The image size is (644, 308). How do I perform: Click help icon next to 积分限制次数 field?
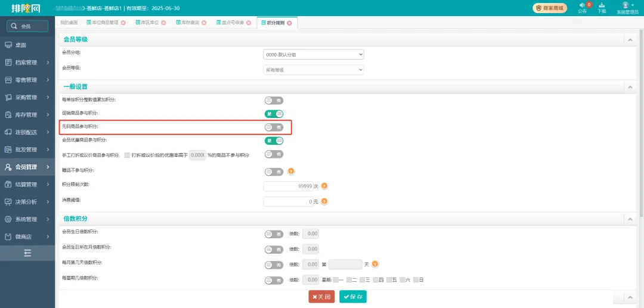tap(324, 186)
